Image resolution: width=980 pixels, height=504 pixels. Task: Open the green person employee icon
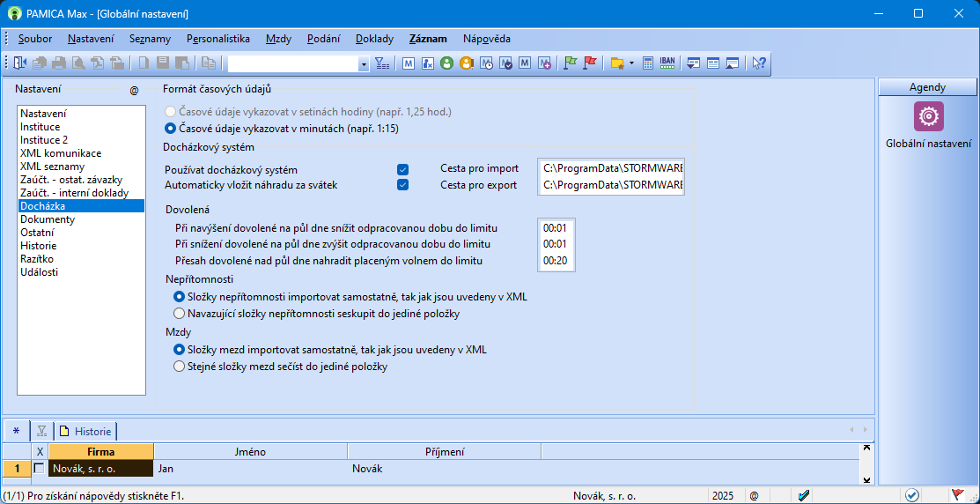[x=446, y=63]
